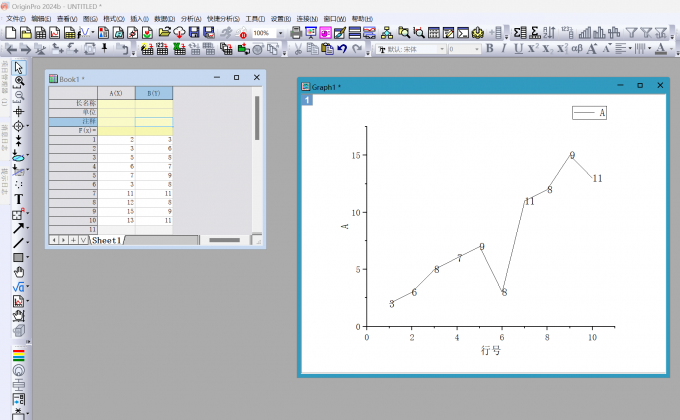This screenshot has height=420, width=680.
Task: Click the Statistics on Columns sigma icon
Action: pos(520,33)
